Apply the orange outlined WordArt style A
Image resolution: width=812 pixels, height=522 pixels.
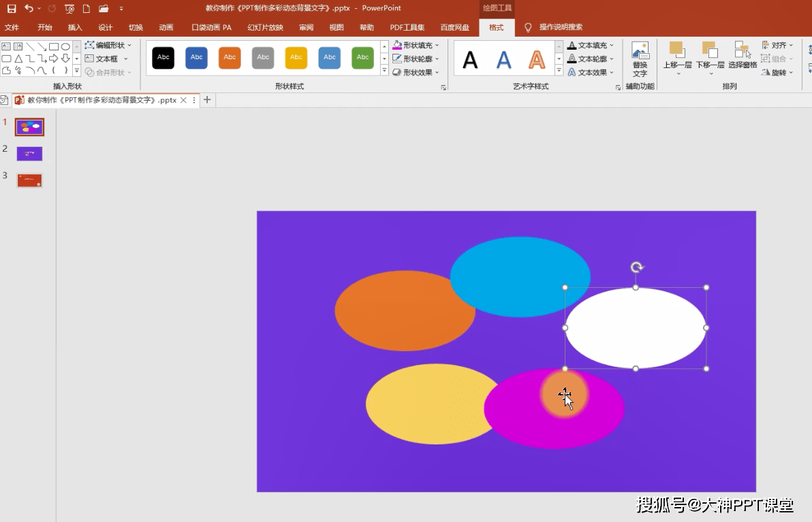[x=537, y=59]
